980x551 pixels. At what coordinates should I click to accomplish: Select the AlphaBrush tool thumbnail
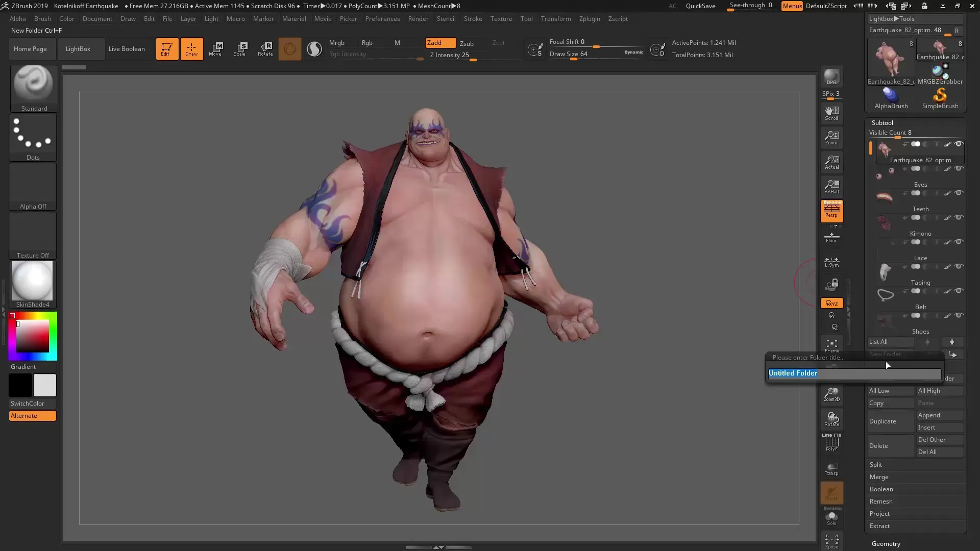(891, 98)
